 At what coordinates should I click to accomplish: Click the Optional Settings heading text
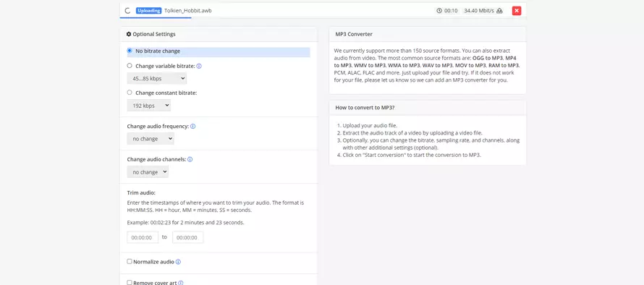(154, 34)
